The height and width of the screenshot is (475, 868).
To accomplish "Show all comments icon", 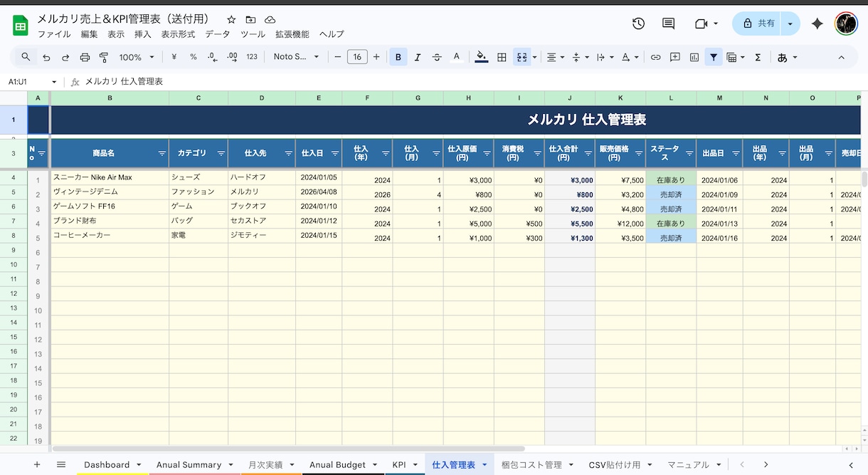I will click(x=669, y=24).
